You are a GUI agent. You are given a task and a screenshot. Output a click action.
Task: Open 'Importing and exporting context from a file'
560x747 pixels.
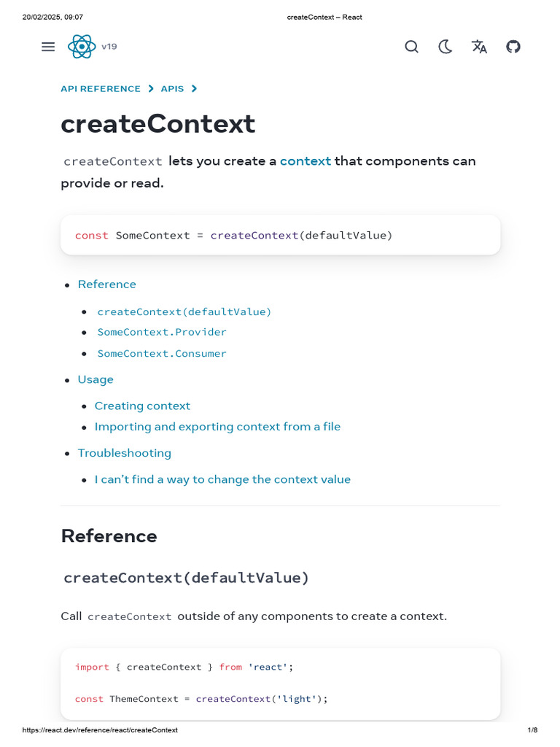(217, 427)
